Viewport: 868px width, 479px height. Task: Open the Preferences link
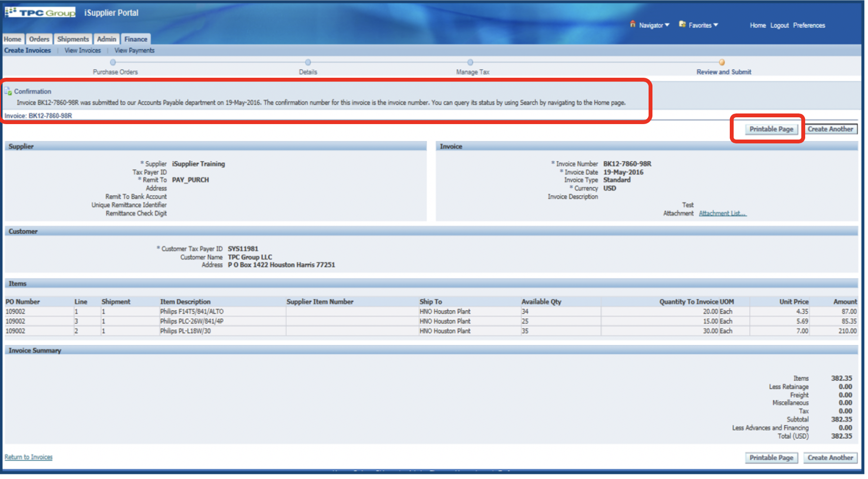pyautogui.click(x=809, y=25)
